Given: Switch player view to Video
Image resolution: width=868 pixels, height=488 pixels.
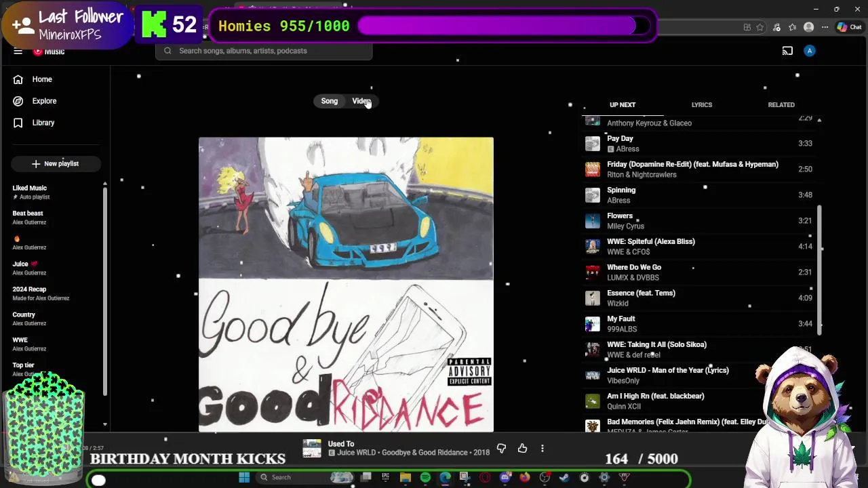Looking at the screenshot, I should coord(361,101).
